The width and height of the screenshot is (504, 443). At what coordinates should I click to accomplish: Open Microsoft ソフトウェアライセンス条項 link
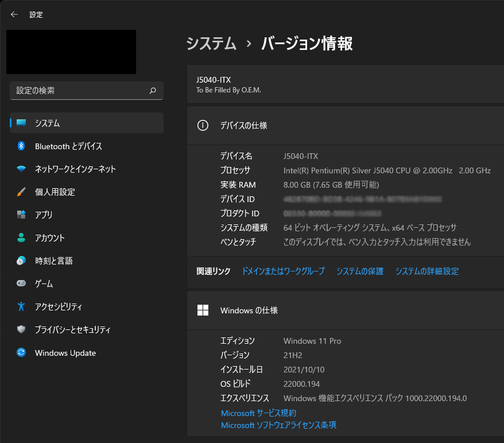point(278,425)
